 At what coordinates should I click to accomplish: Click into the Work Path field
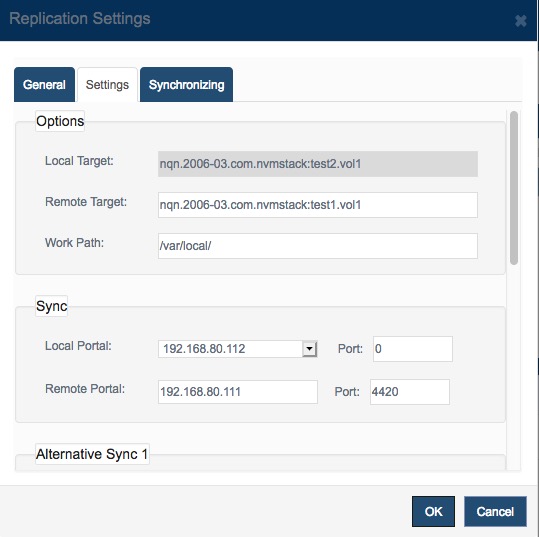click(x=318, y=246)
